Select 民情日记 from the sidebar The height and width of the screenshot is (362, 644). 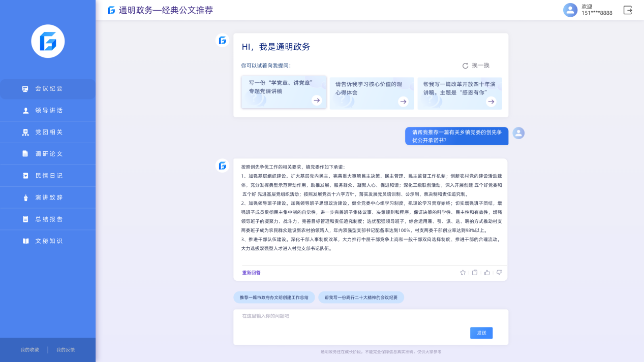point(48,176)
